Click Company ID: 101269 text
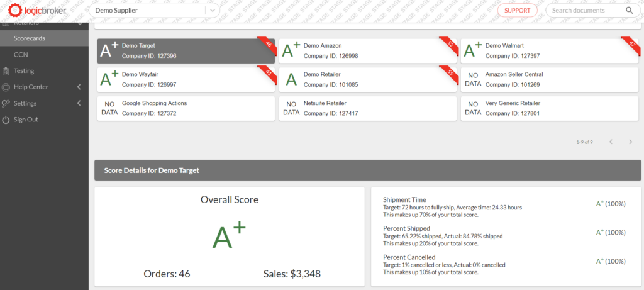Viewport: 644px width, 290px height. [x=513, y=85]
